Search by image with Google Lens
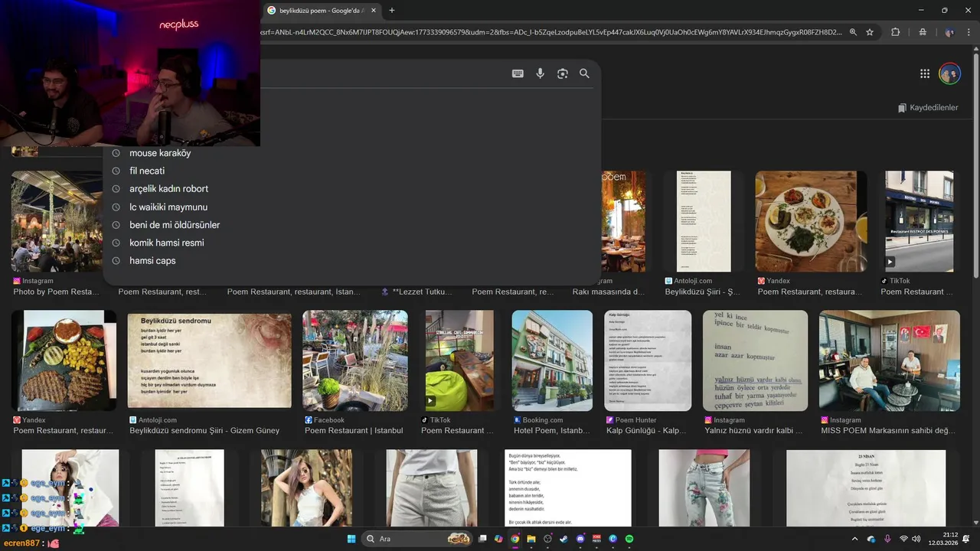 click(x=563, y=73)
